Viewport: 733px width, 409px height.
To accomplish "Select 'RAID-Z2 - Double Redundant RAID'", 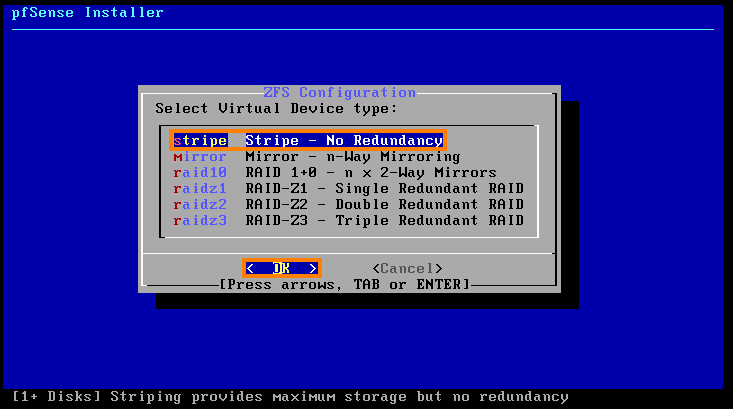I will click(x=384, y=205).
